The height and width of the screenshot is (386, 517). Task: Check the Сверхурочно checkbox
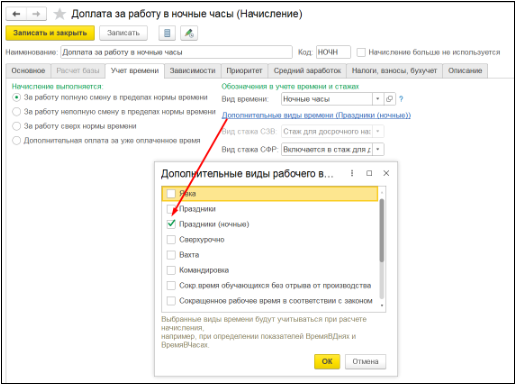(x=171, y=239)
